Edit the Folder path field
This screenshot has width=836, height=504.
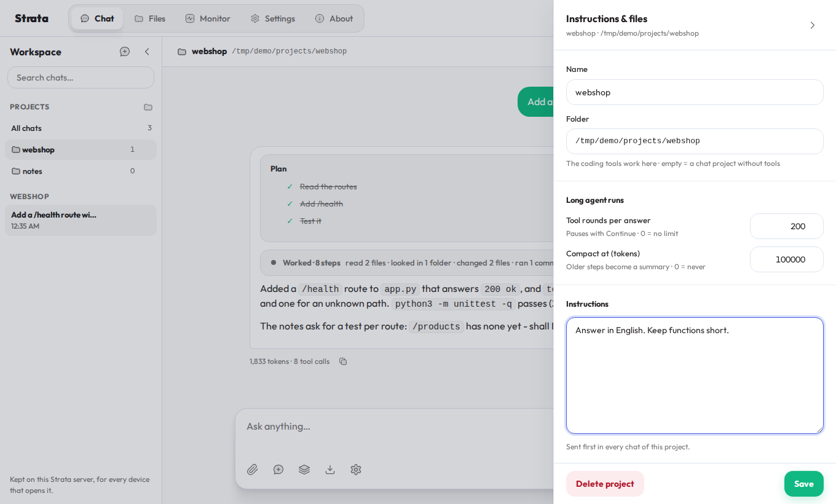[x=695, y=141]
